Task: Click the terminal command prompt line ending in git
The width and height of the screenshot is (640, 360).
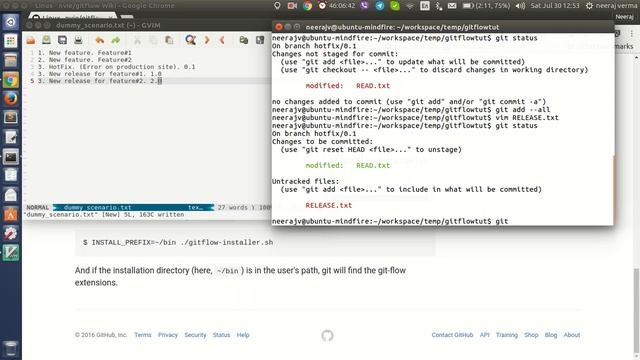Action: point(390,221)
